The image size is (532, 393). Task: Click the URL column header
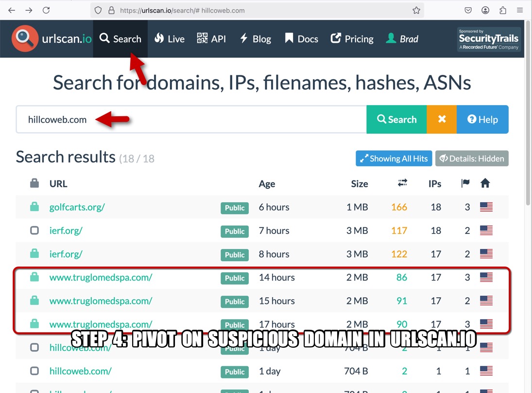coord(58,183)
